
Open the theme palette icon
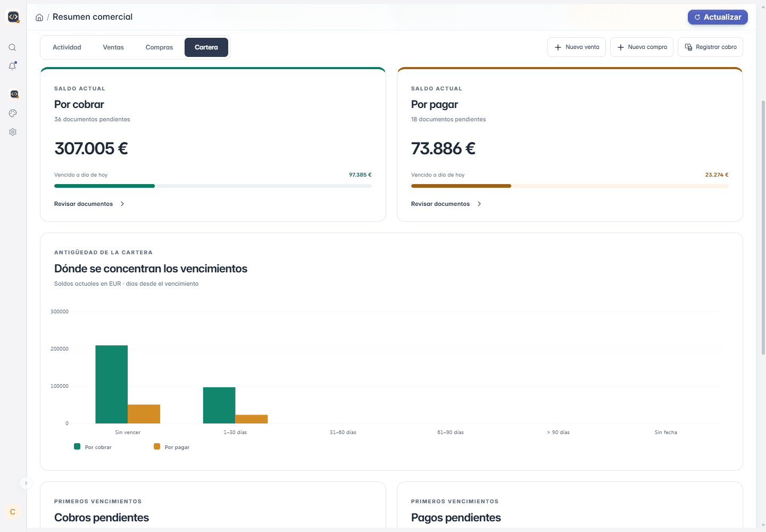pyautogui.click(x=13, y=113)
